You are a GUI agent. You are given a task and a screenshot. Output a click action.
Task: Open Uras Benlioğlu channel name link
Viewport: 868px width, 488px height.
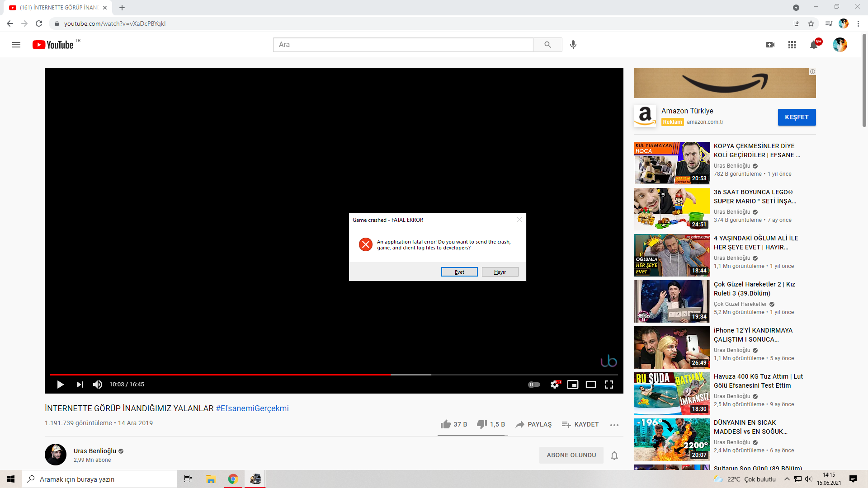(x=95, y=451)
